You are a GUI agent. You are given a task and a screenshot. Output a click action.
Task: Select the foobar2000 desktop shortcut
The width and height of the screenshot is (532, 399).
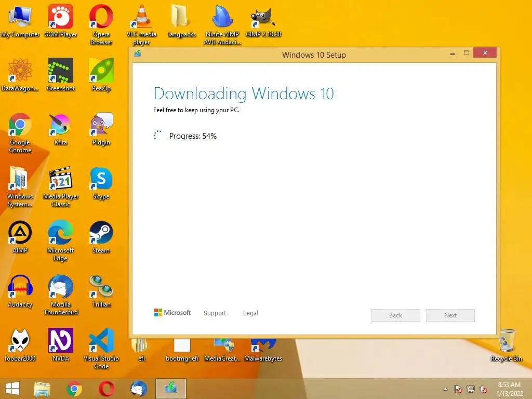point(20,345)
